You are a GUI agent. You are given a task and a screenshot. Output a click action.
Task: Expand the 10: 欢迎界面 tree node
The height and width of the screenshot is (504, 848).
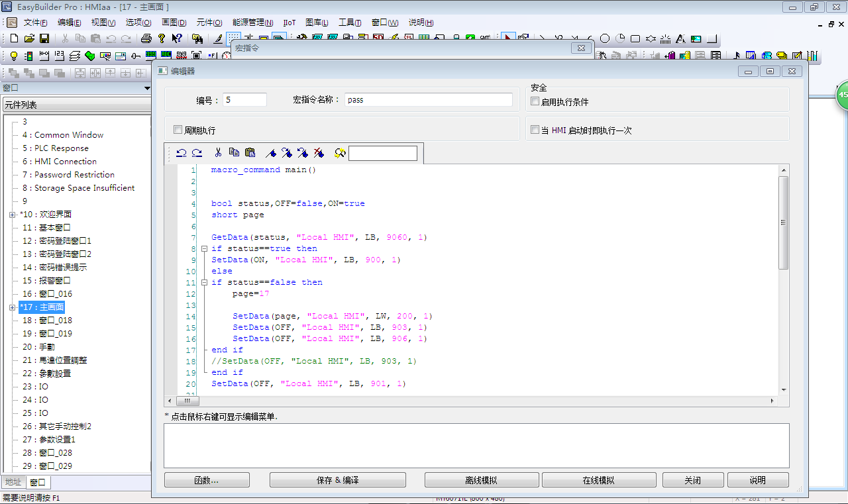(13, 215)
